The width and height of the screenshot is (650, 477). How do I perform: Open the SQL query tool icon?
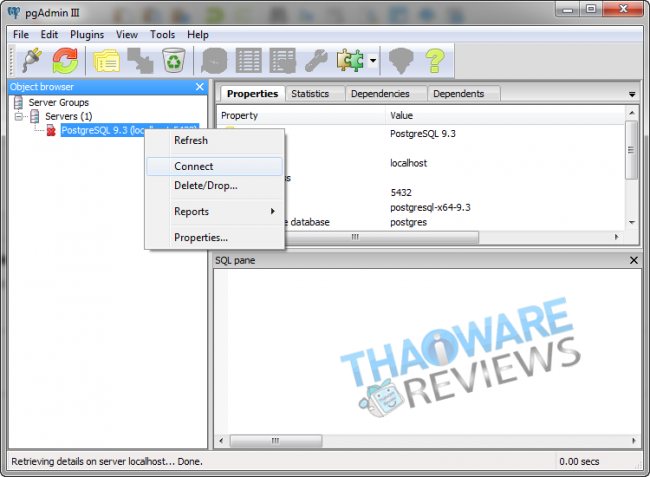[x=214, y=61]
